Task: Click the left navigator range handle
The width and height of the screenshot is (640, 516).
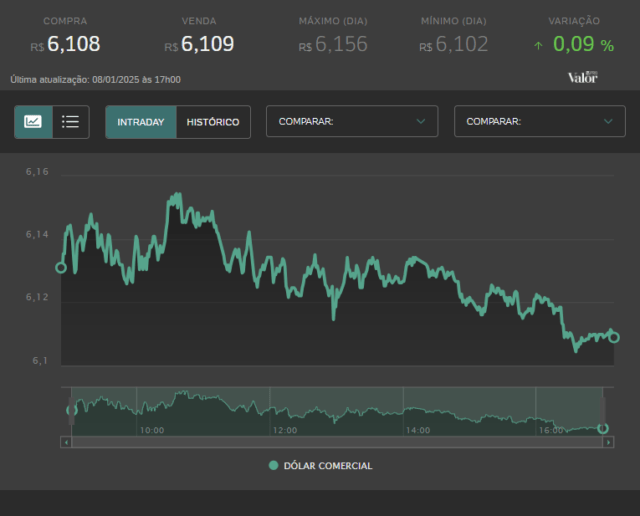Action: pyautogui.click(x=71, y=411)
